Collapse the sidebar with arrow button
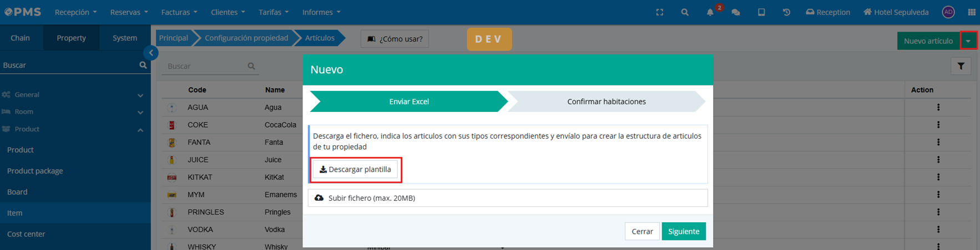Screen dimensions: 980x250 (x=151, y=53)
